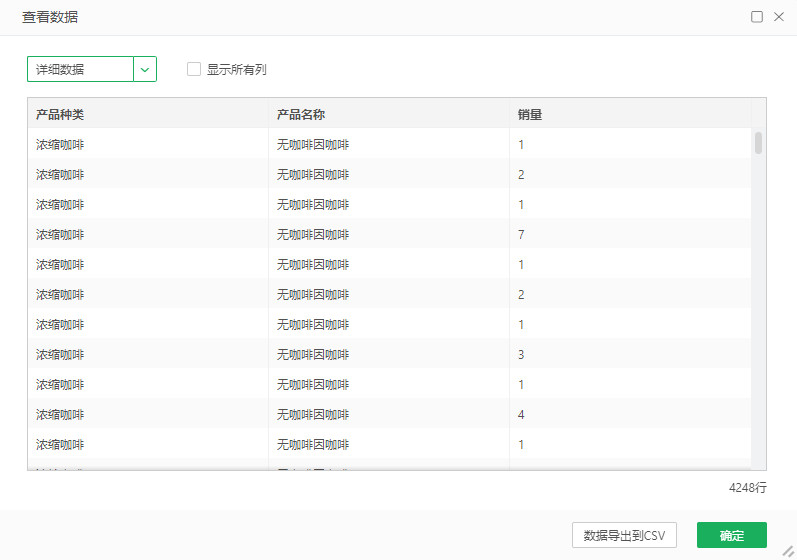
Task: Close the 查看数据 dialog
Action: [x=779, y=17]
